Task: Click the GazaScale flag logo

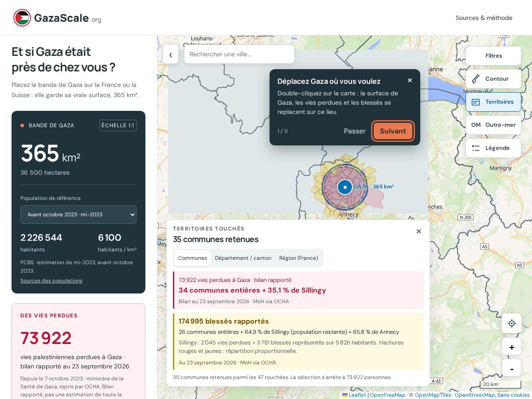Action: tap(22, 18)
